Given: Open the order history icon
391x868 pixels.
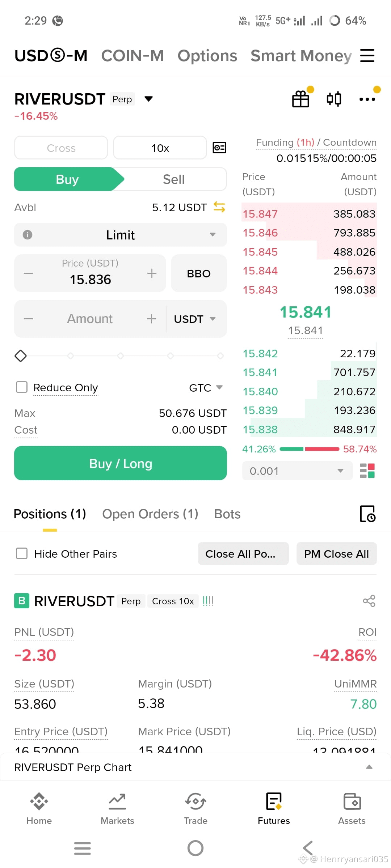Looking at the screenshot, I should click(x=368, y=514).
